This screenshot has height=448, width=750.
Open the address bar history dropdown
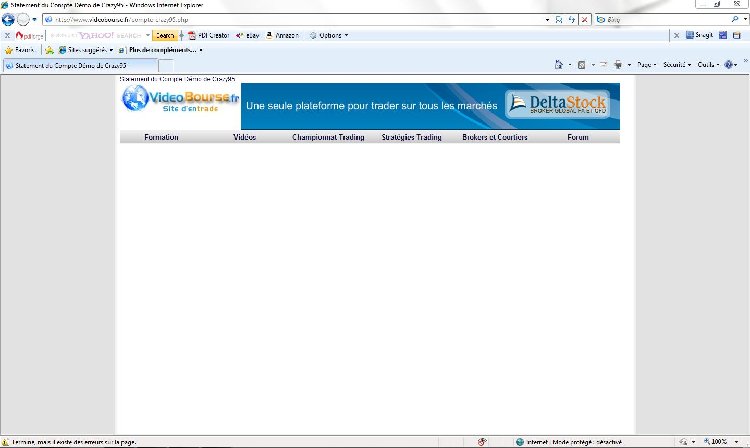547,20
